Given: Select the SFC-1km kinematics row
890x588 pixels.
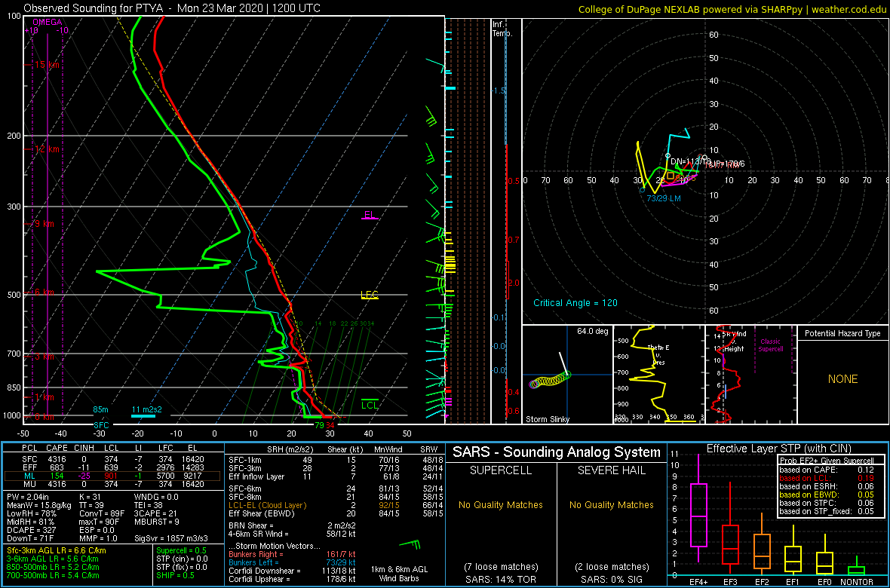Looking at the screenshot, I should point(334,459).
